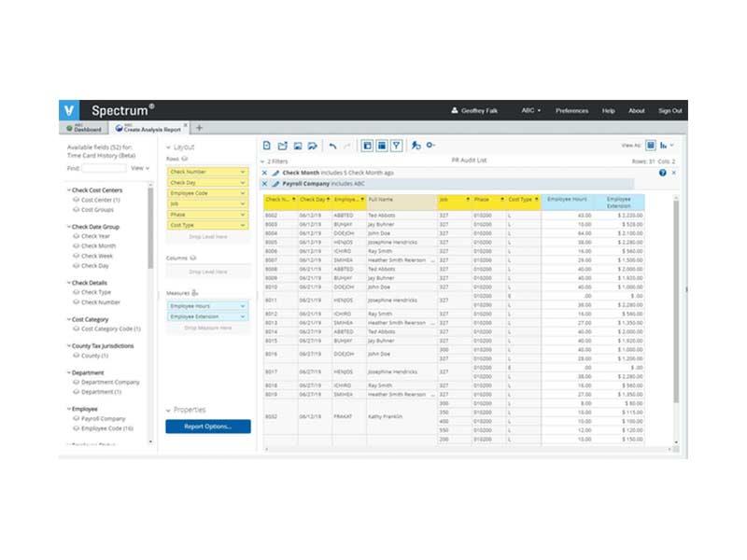The width and height of the screenshot is (747, 560).
Task: Open Preferences in the top bar
Action: coord(571,110)
